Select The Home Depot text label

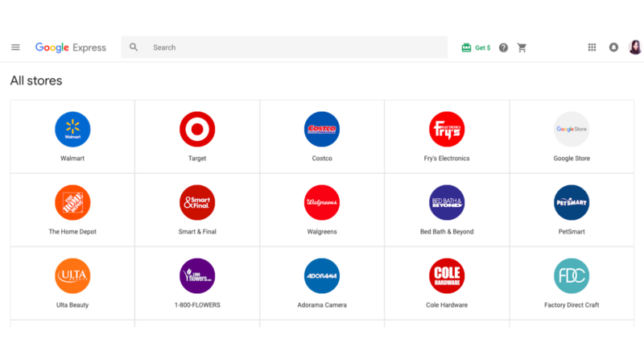click(x=72, y=232)
